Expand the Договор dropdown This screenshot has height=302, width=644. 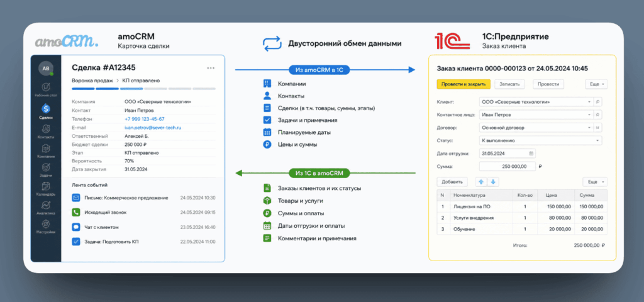589,128
